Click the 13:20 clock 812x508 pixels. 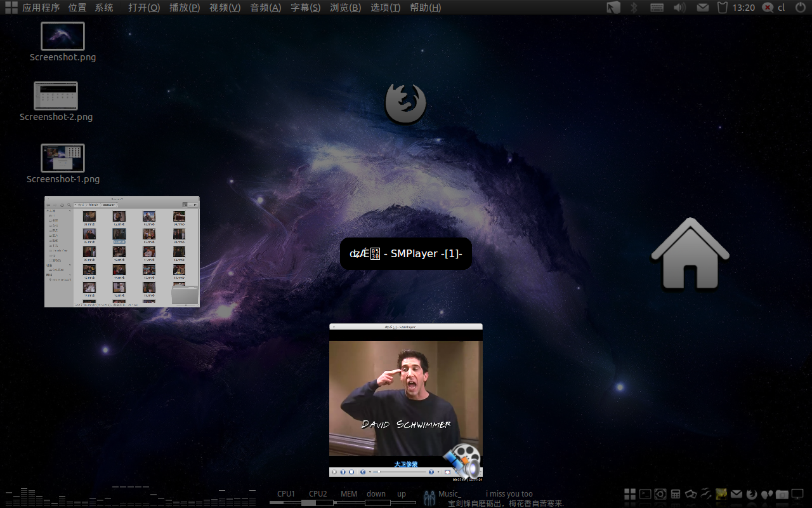pos(743,8)
